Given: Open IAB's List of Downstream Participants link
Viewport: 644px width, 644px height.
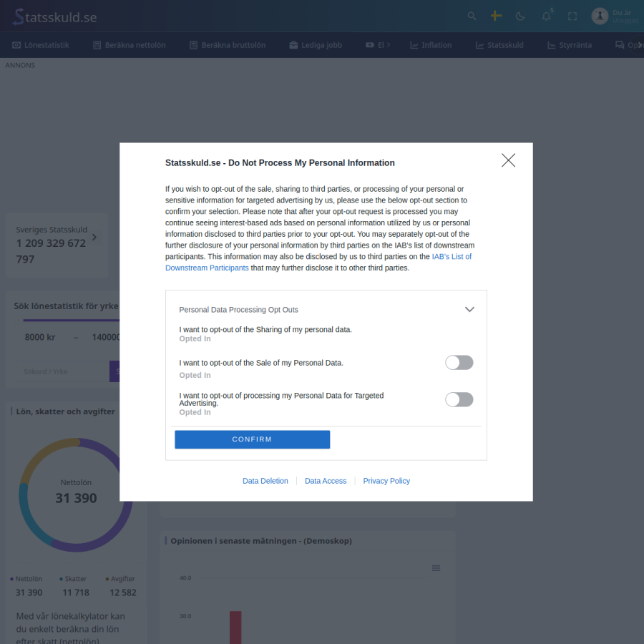Looking at the screenshot, I should click(318, 262).
